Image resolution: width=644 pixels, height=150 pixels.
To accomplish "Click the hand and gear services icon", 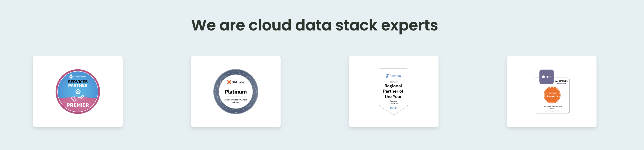I will click(78, 95).
